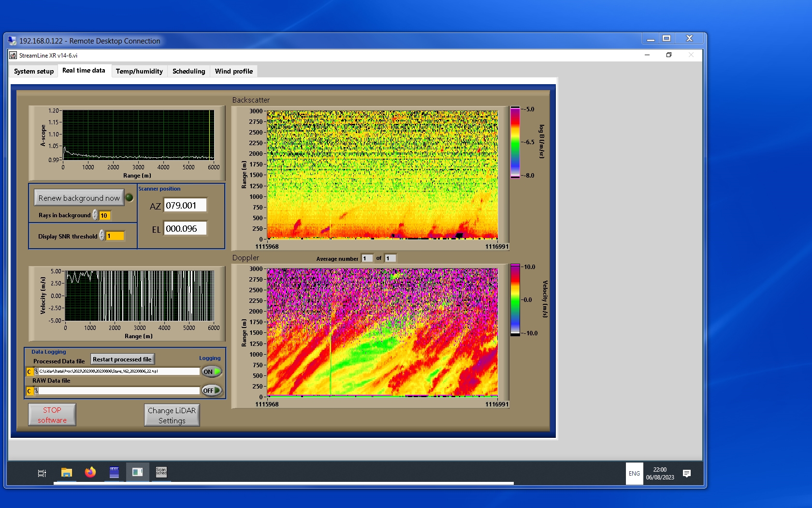
Task: Click the blue striped taskbar application icon
Action: [114, 473]
